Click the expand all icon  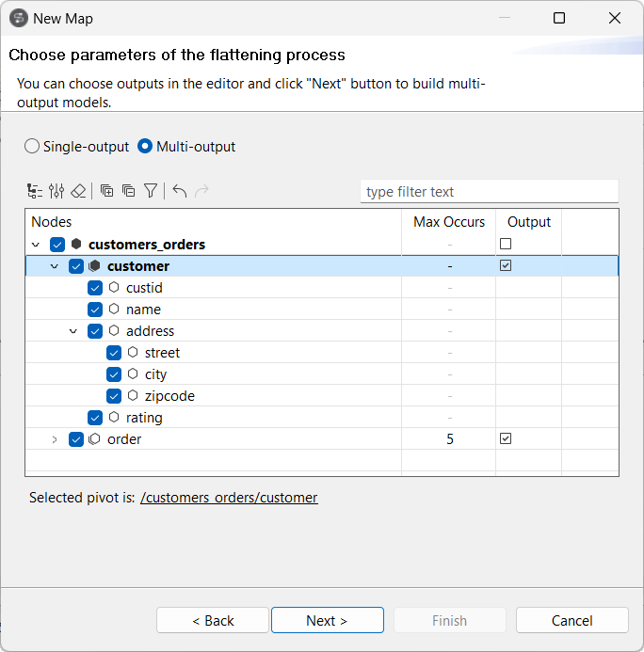[107, 191]
